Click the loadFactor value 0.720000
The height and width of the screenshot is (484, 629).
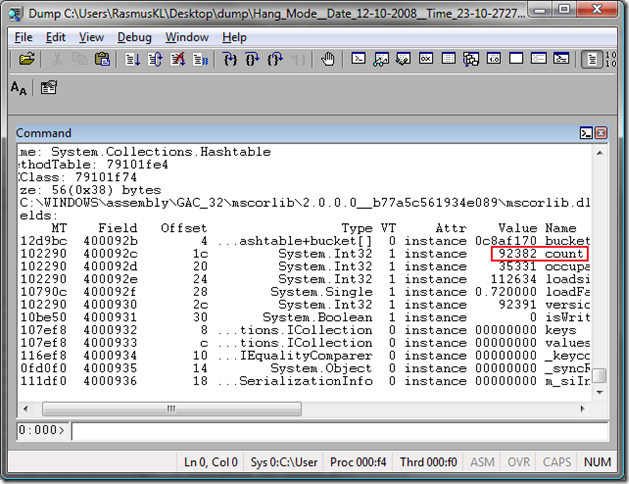pos(506,292)
